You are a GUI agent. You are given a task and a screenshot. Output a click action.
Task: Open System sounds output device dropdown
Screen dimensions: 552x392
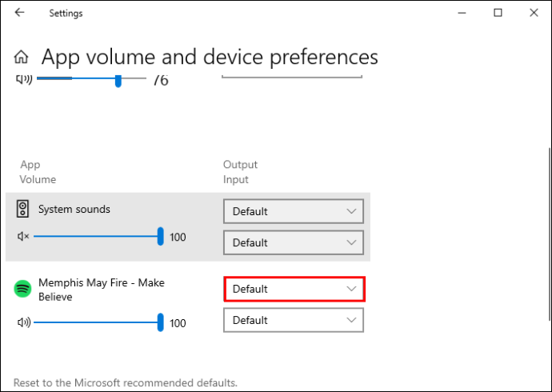[x=294, y=211]
